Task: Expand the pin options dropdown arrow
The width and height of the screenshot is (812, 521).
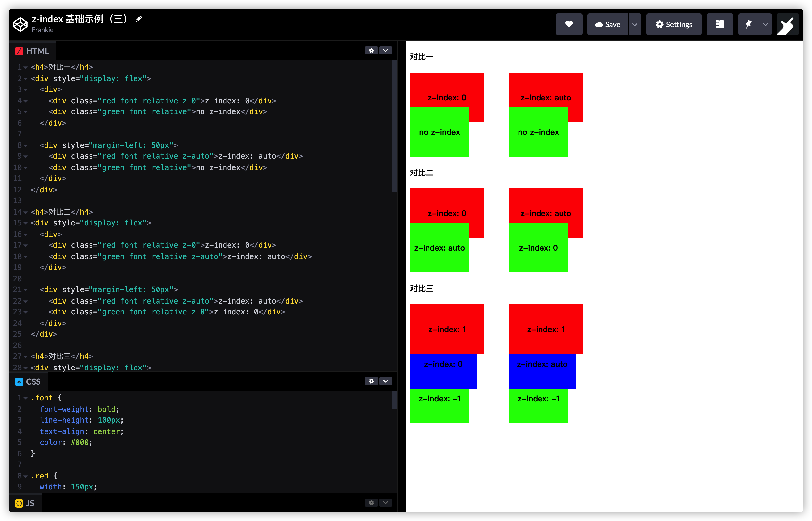Action: tap(765, 24)
